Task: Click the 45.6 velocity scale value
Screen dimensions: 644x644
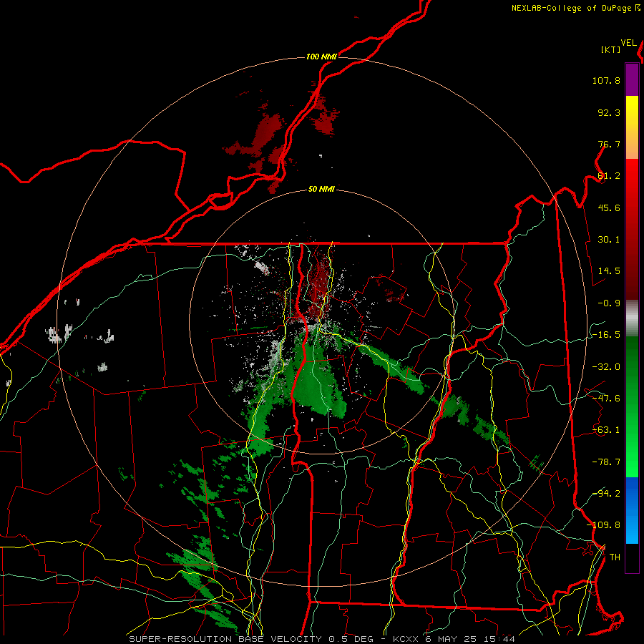Action: pyautogui.click(x=609, y=208)
